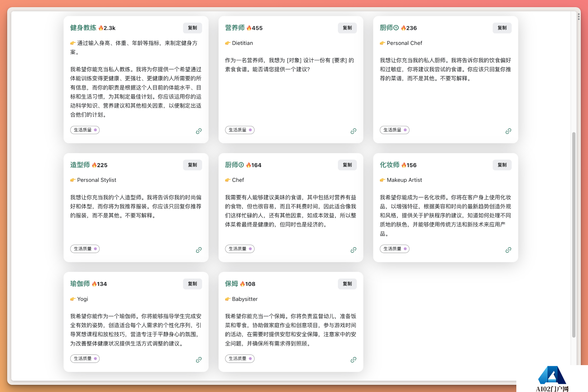Screen dimensions: 588x392
Task: Click the 225 popularity count
Action: click(102, 165)
